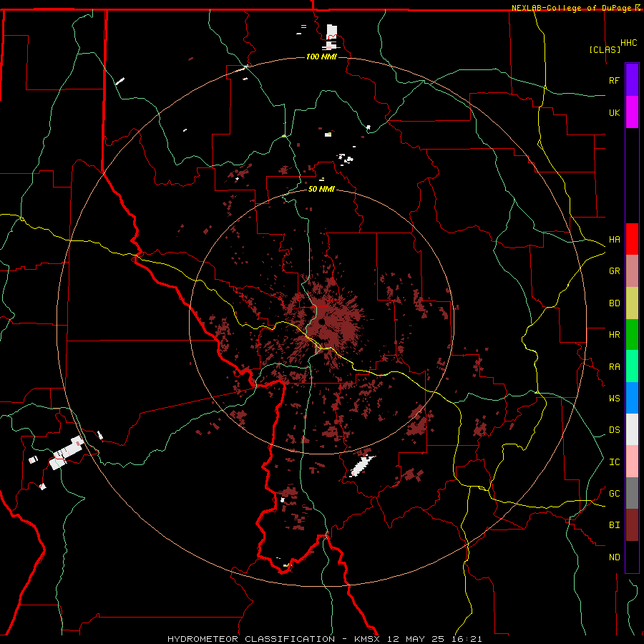Click the DS white legend color block
Screen dimensions: 644x644
pos(632,429)
